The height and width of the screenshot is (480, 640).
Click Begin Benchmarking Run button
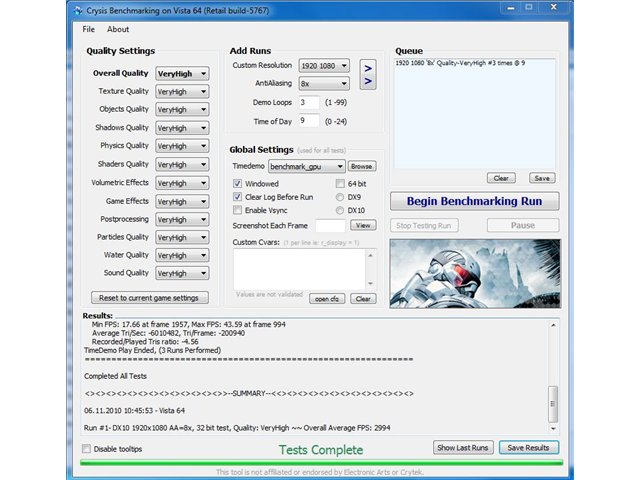coord(474,201)
